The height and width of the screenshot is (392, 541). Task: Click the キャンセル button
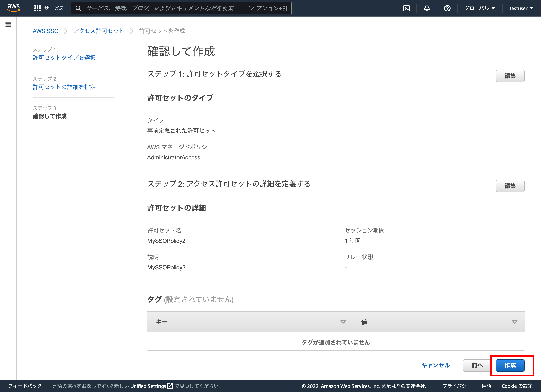coord(435,365)
